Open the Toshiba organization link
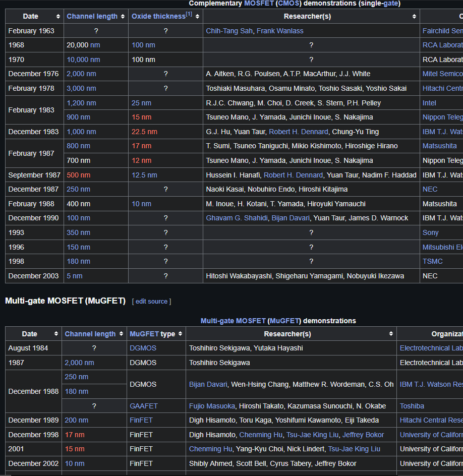This screenshot has height=476, width=463. pos(412,406)
